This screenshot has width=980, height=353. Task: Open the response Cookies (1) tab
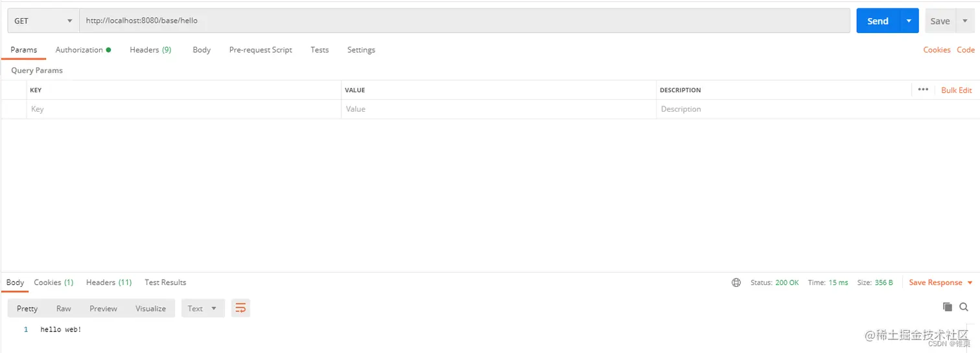[x=54, y=282]
